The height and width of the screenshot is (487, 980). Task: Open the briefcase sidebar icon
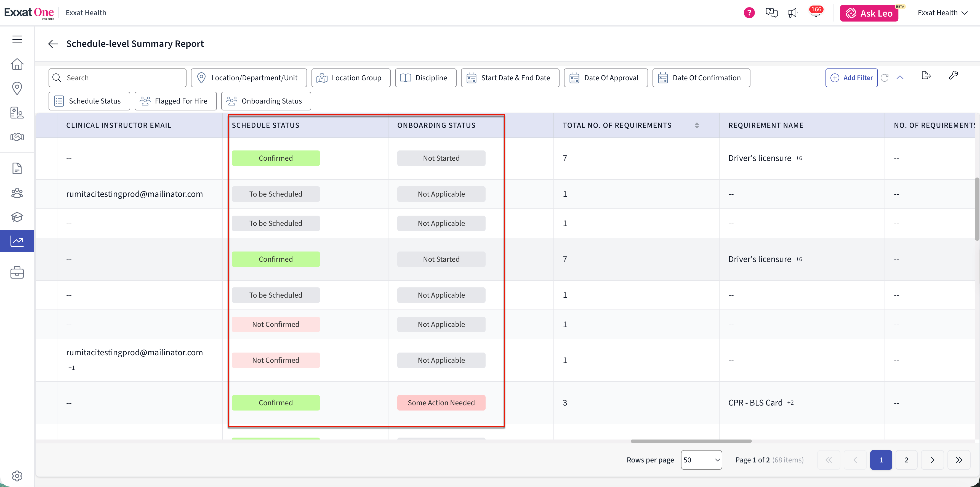coord(17,273)
